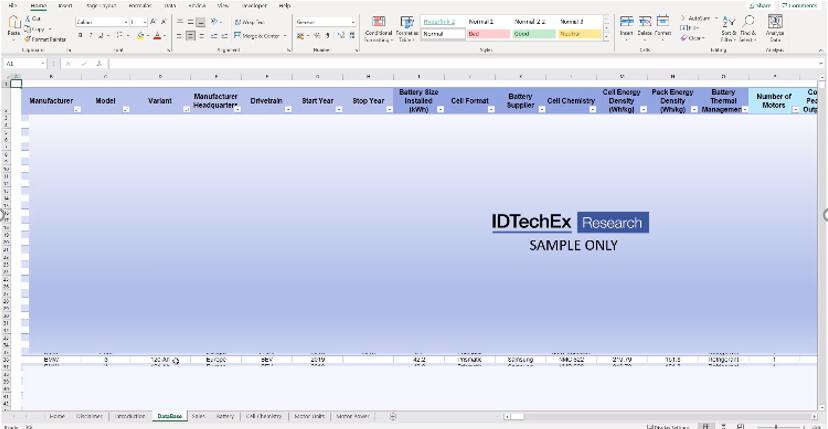
Task: Open the Manufacturer column filter dropdown
Action: [x=78, y=109]
